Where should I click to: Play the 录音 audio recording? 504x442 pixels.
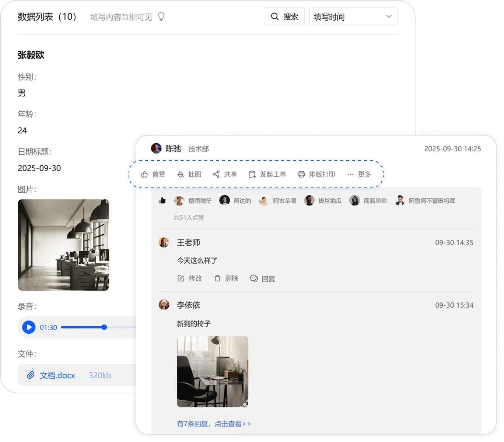pyautogui.click(x=29, y=327)
